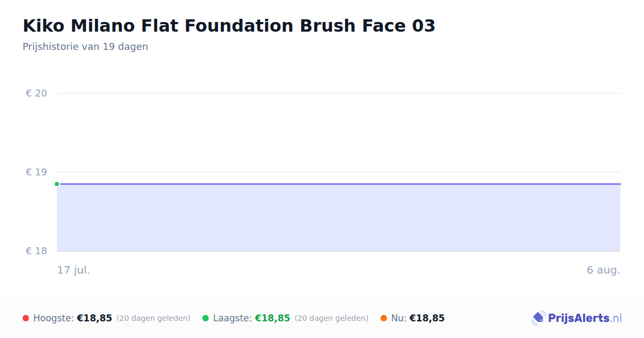Screen dimensions: 644x338
Task: Click the green Laagste €18,85 price value
Action: click(x=273, y=318)
